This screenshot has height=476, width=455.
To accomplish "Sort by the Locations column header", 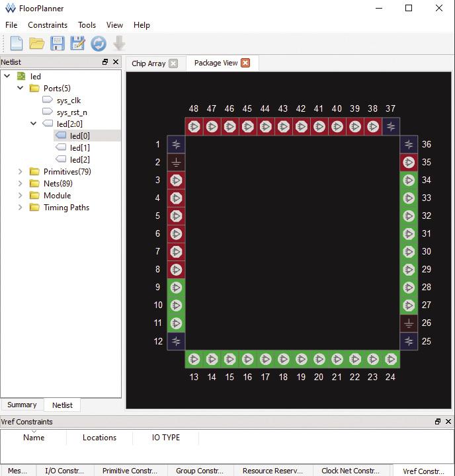I will coord(99,438).
